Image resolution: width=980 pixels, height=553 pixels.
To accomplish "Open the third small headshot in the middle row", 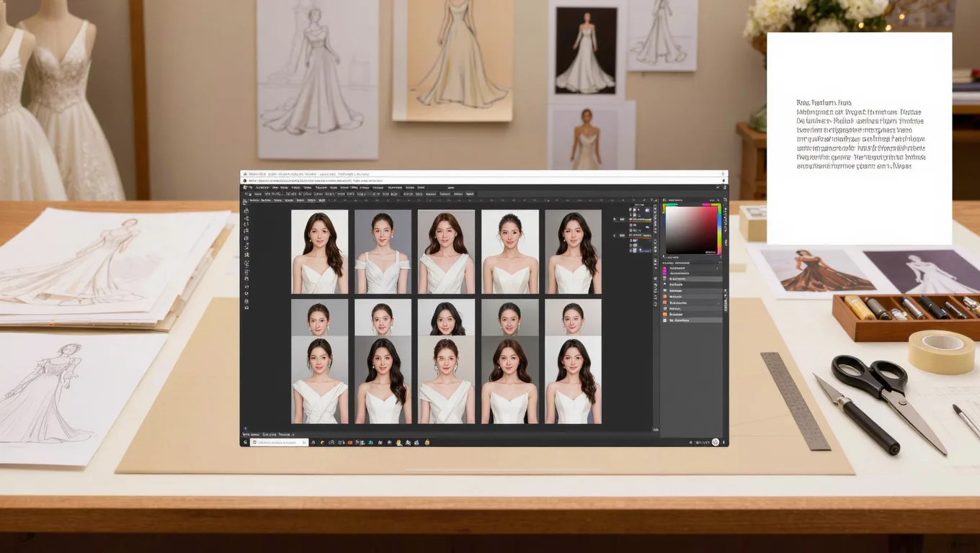I will [x=446, y=318].
